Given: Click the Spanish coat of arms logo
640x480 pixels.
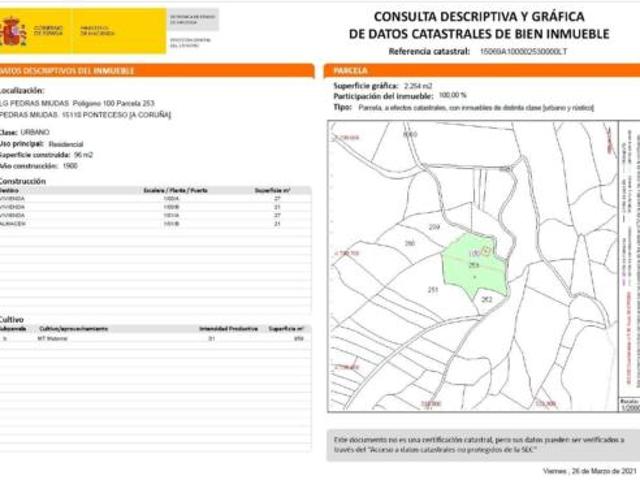Looking at the screenshot, I should click(x=14, y=31).
